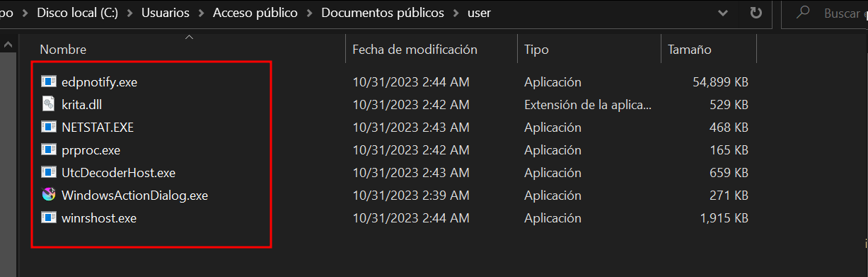
Task: Click the UtcDecoderHost.exe application icon
Action: (x=48, y=173)
